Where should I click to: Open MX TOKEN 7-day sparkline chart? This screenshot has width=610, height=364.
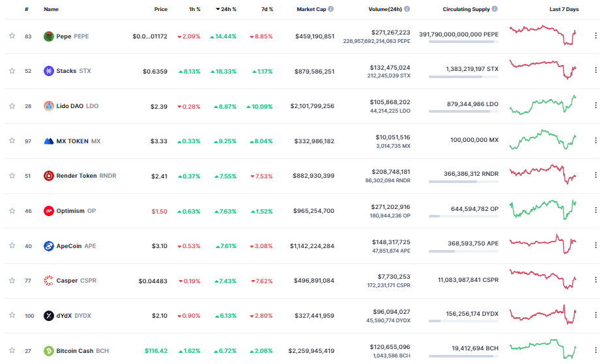click(x=543, y=140)
